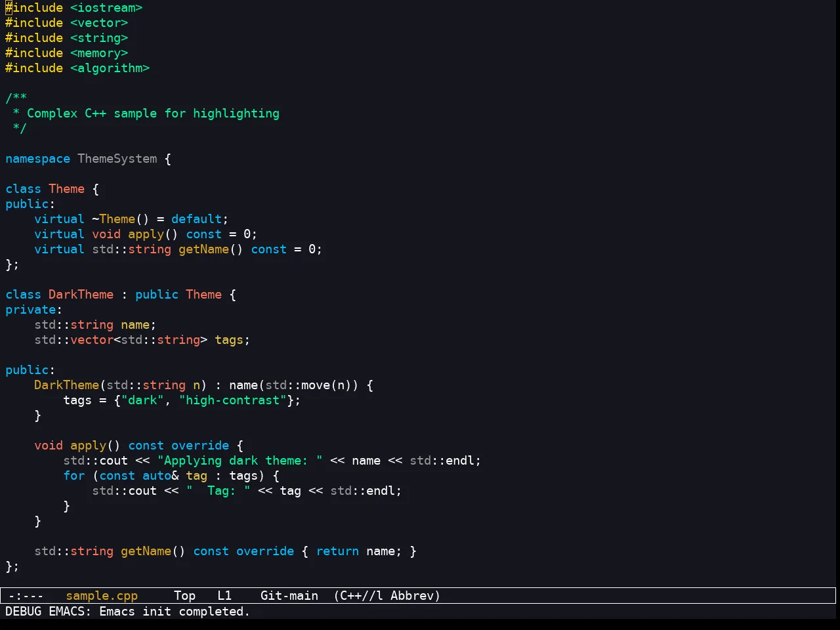Click 'override' on the 'void apply()' line
The image size is (840, 630).
coord(200,446)
